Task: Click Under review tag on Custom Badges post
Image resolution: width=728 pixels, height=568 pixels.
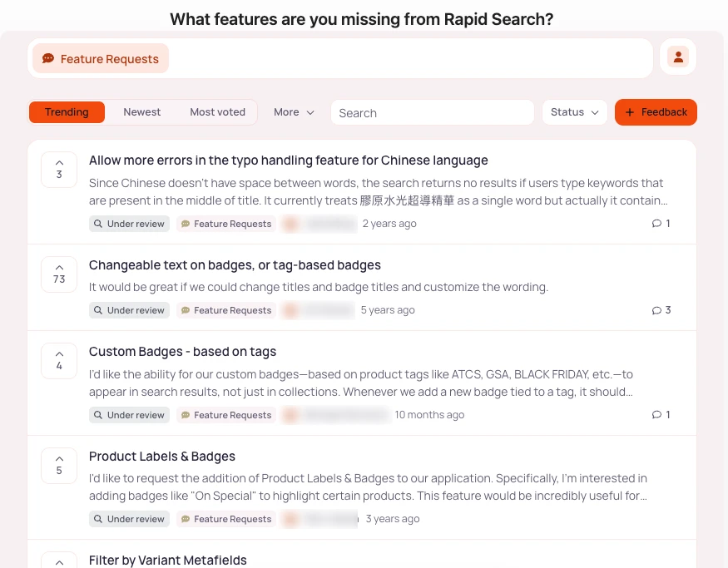Action: [x=130, y=415]
